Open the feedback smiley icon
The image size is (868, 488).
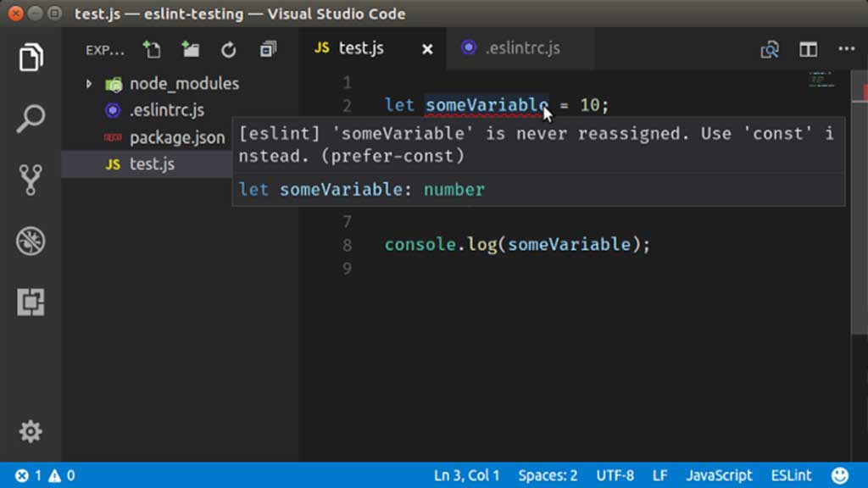coord(840,475)
